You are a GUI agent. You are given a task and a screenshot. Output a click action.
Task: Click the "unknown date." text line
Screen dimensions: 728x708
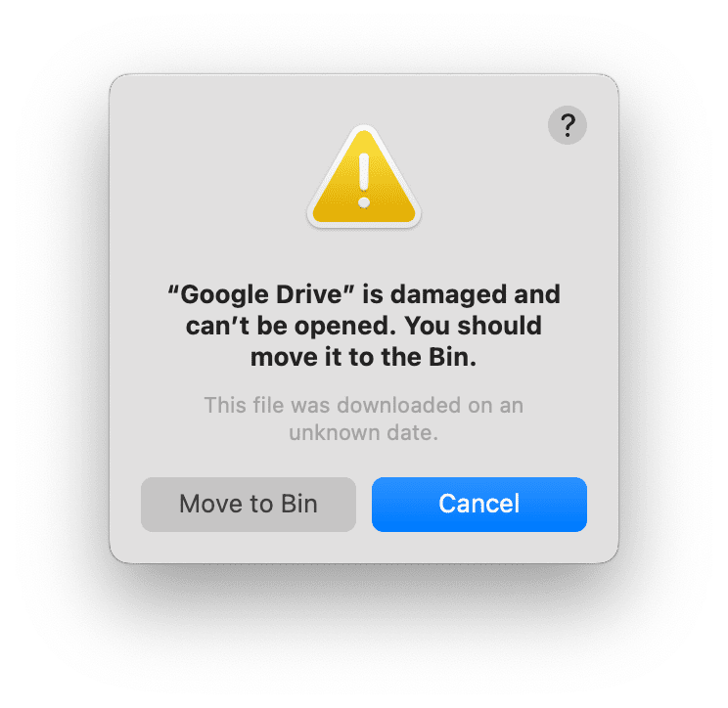click(364, 433)
